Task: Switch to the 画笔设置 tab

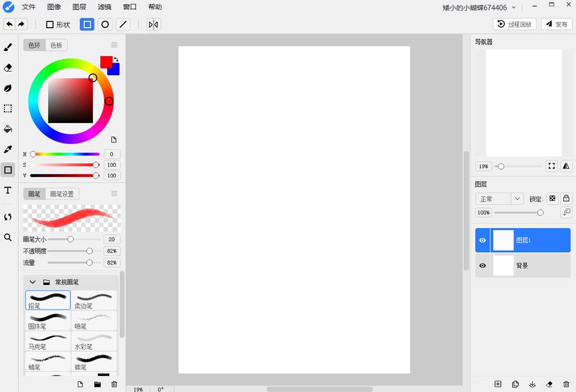Action: tap(62, 194)
